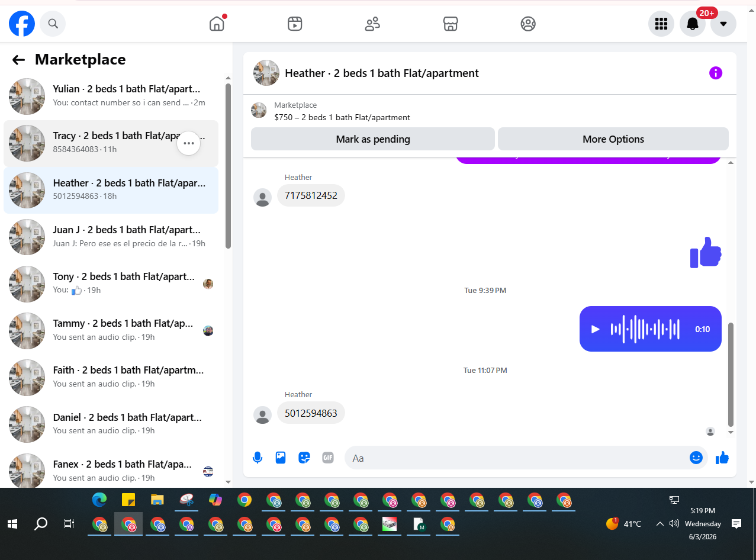
Task: Open the nine-dot Menu grid
Action: click(x=661, y=24)
